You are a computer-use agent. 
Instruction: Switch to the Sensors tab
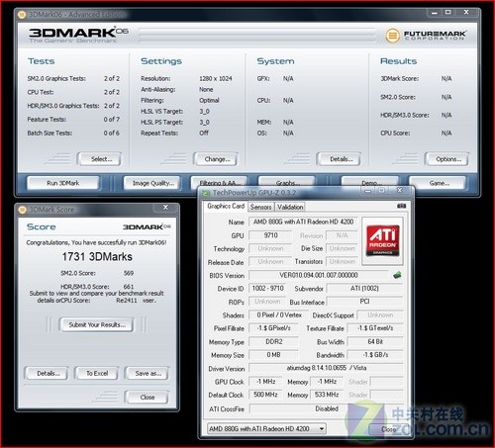260,207
